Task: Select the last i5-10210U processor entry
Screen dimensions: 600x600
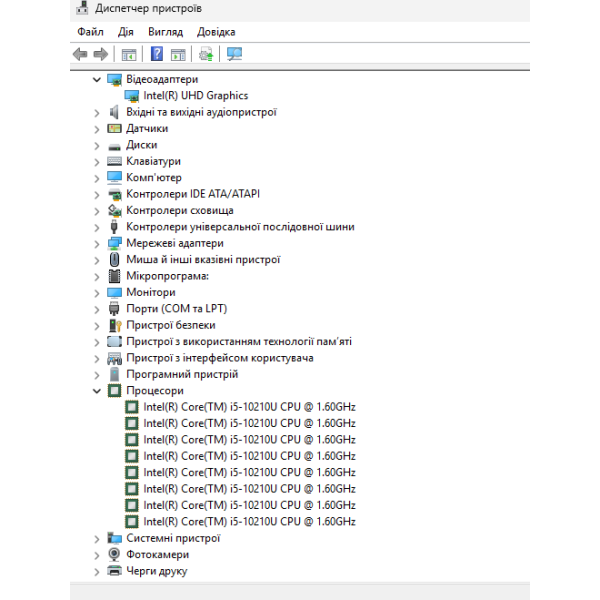Action: coord(249,522)
